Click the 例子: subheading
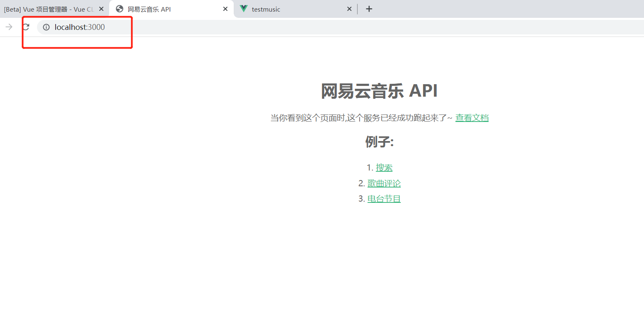 (x=380, y=142)
